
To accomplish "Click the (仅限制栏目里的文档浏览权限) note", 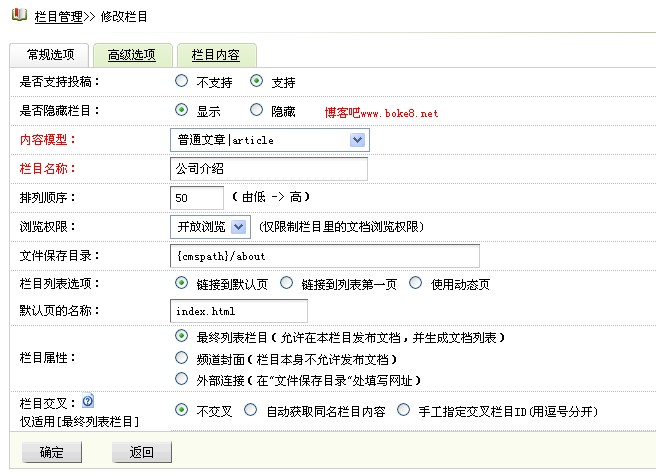I will pos(341,227).
